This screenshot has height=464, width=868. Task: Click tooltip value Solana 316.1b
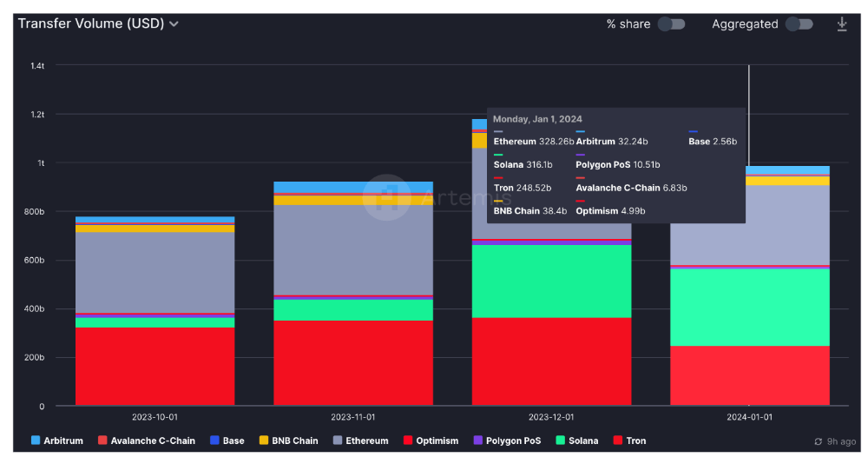(523, 164)
